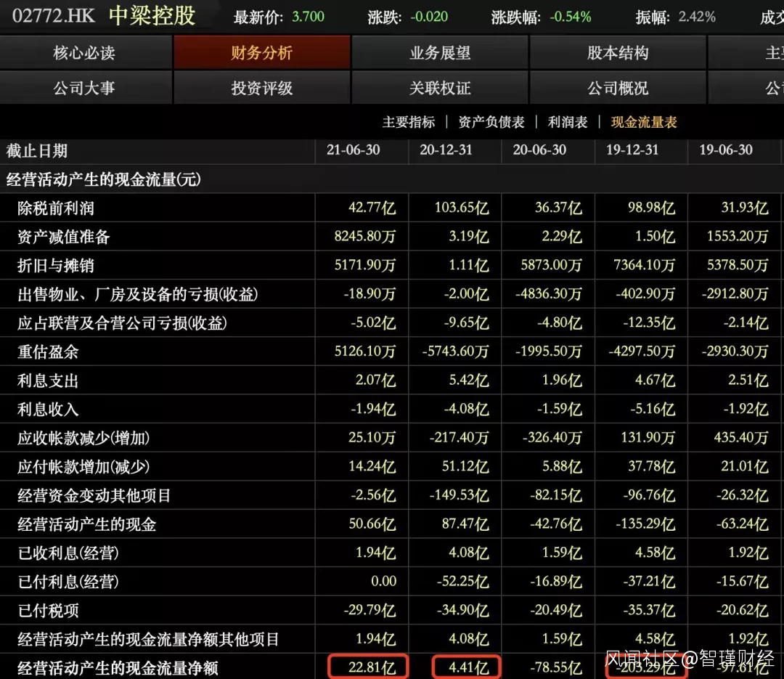This screenshot has width=784, height=679.
Task: Select the 现金流量表 link
Action: click(643, 122)
